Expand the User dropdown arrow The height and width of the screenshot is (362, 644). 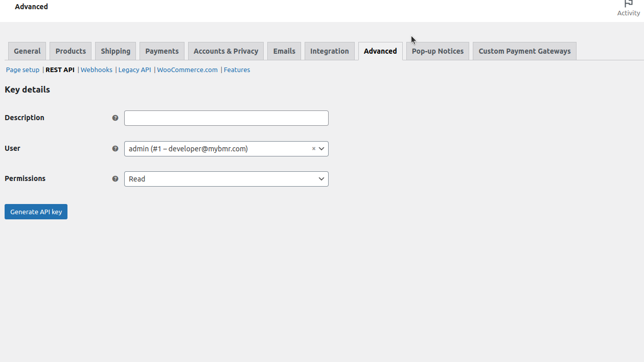click(x=321, y=149)
